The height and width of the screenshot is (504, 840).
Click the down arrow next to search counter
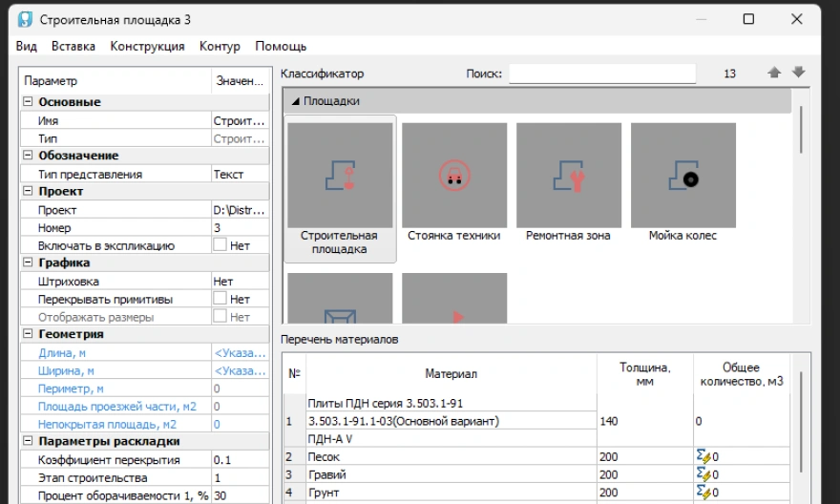798,73
